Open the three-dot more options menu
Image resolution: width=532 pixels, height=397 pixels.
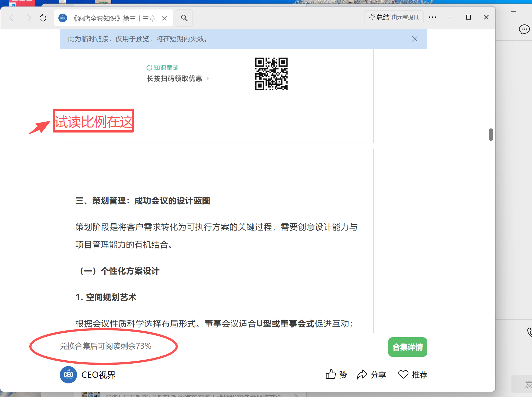click(x=432, y=17)
